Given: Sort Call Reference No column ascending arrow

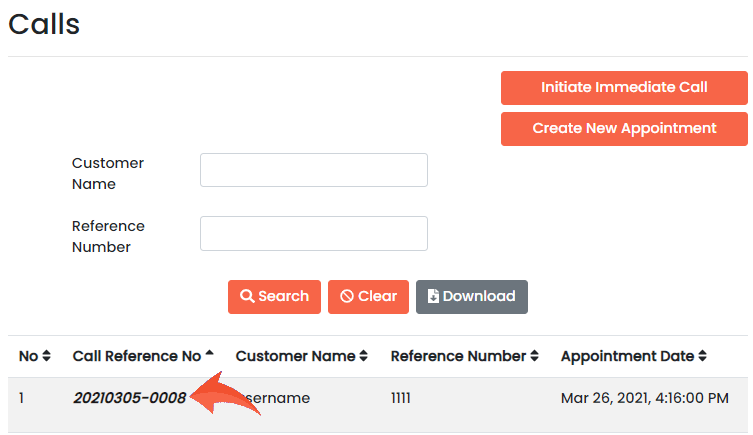Looking at the screenshot, I should (210, 355).
